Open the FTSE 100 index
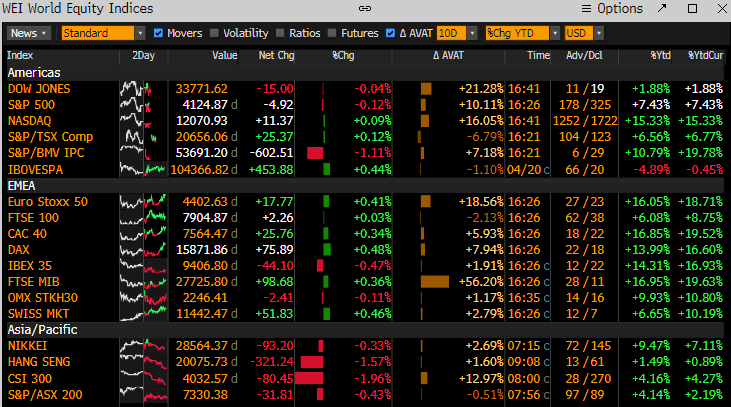731x407 pixels. (33, 218)
